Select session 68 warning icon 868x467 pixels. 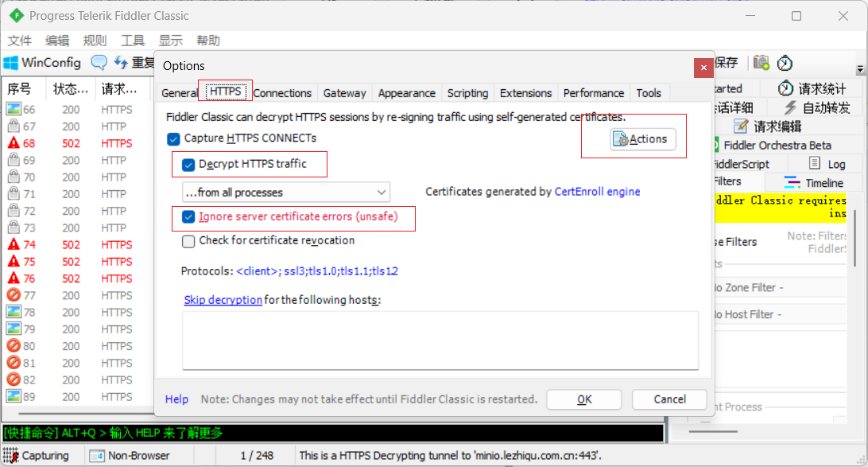point(14,143)
